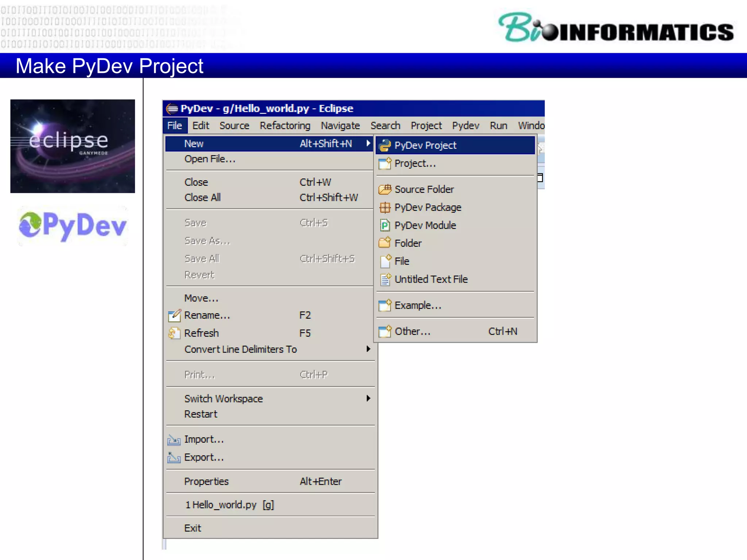747x560 pixels.
Task: Open the Window menu
Action: click(x=531, y=126)
